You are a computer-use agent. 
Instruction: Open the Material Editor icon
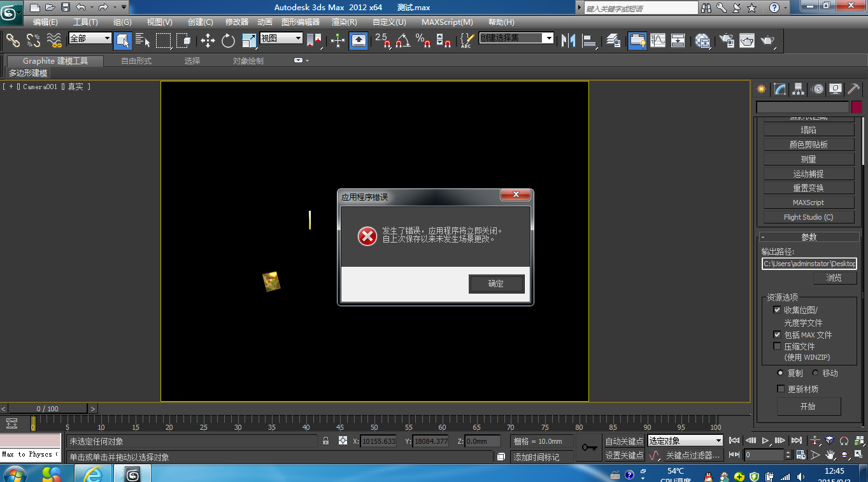702,41
